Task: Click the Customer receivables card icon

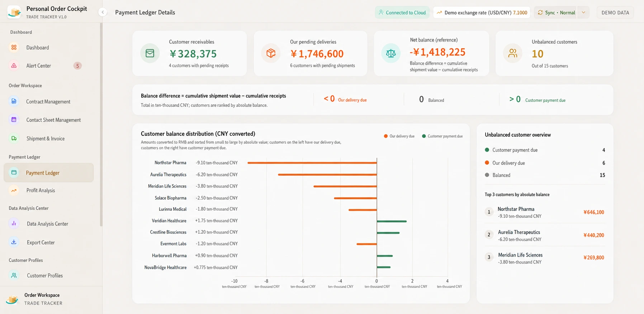Action: pyautogui.click(x=150, y=53)
